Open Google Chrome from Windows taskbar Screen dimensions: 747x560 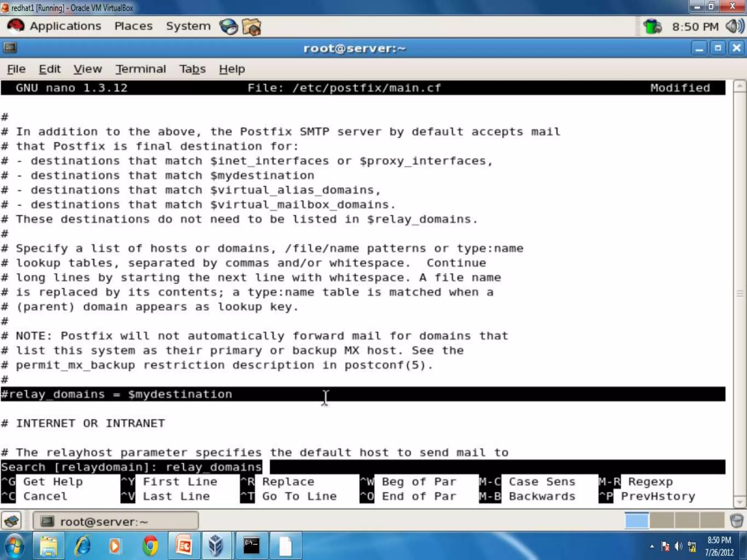coord(150,547)
